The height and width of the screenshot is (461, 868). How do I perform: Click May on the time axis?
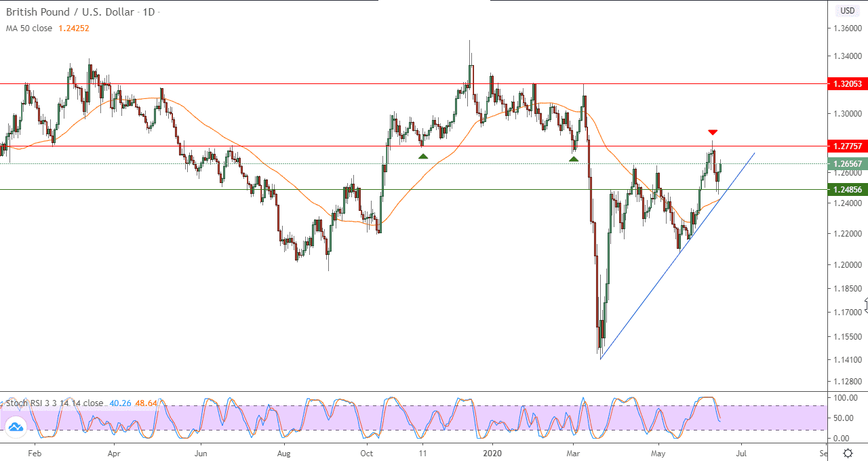point(658,452)
